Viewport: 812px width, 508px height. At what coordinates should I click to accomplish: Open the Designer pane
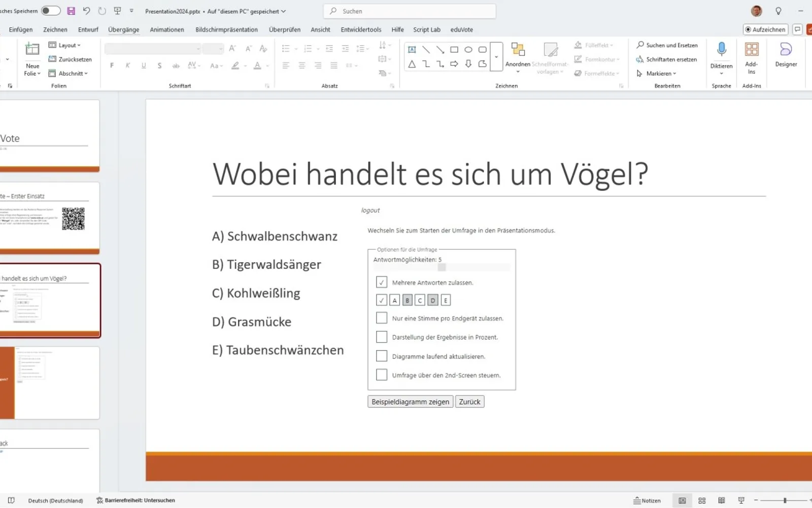pos(786,55)
